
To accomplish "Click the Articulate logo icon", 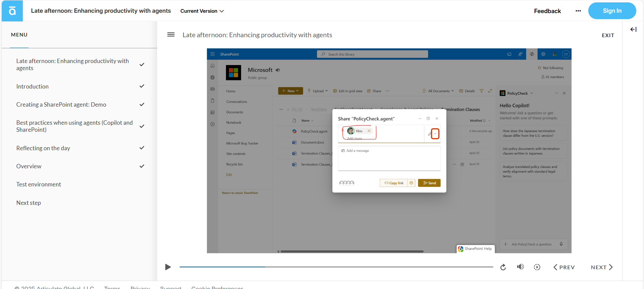I will [x=12, y=11].
